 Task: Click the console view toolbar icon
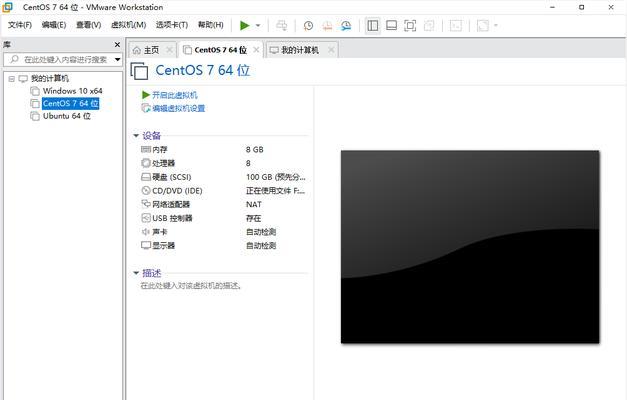456,26
